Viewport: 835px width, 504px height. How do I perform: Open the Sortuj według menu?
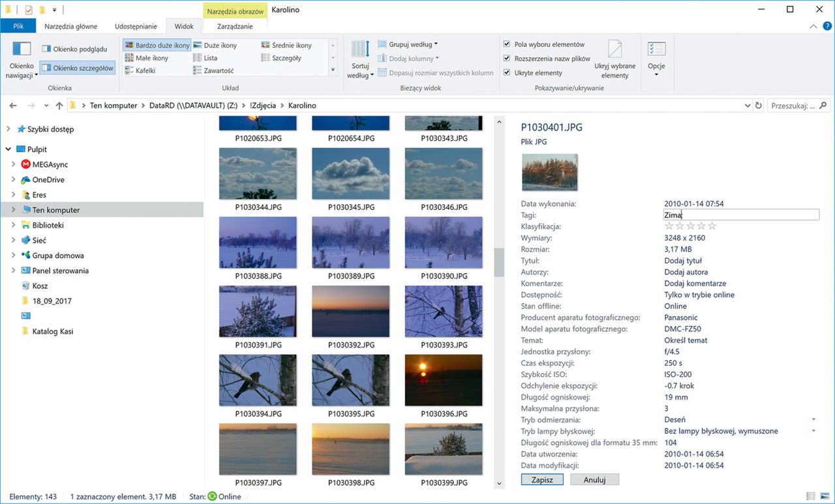coord(360,60)
